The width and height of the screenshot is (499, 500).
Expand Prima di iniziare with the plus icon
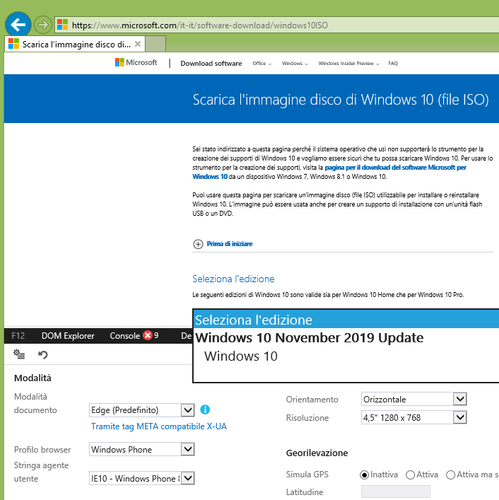198,244
